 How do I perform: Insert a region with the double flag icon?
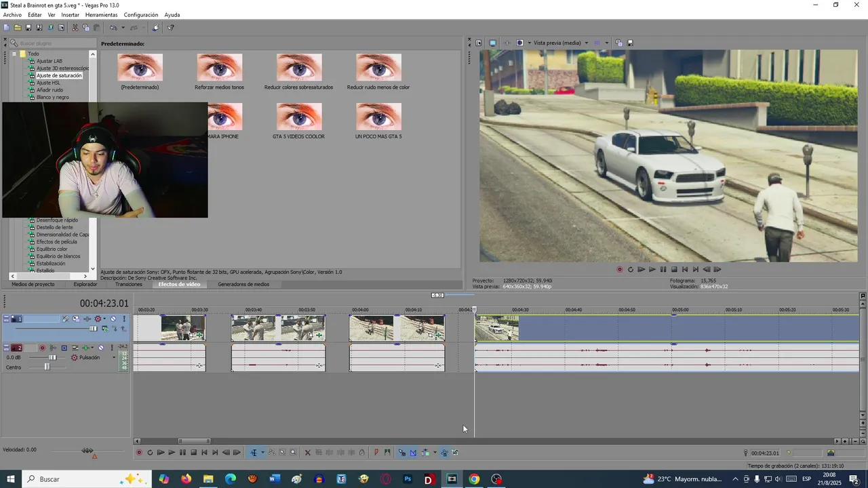387,453
